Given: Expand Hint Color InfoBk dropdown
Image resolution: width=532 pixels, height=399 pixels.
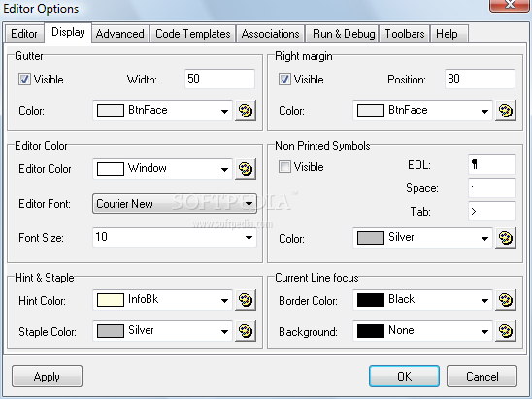Looking at the screenshot, I should coord(224,300).
